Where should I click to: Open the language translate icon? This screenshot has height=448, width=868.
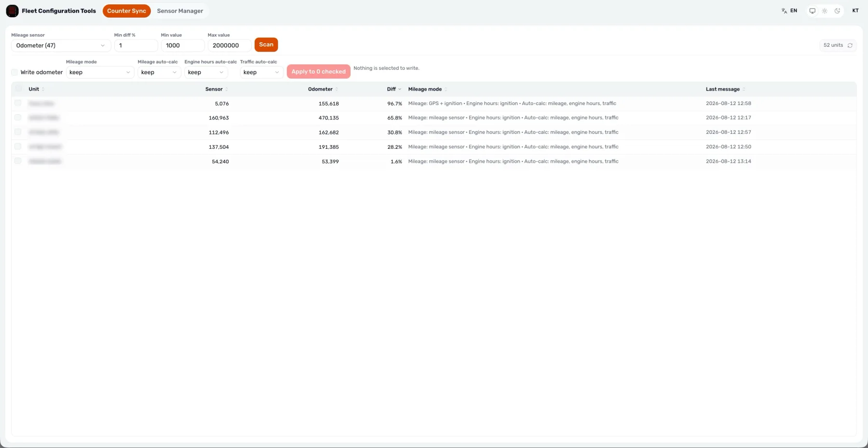(x=784, y=11)
